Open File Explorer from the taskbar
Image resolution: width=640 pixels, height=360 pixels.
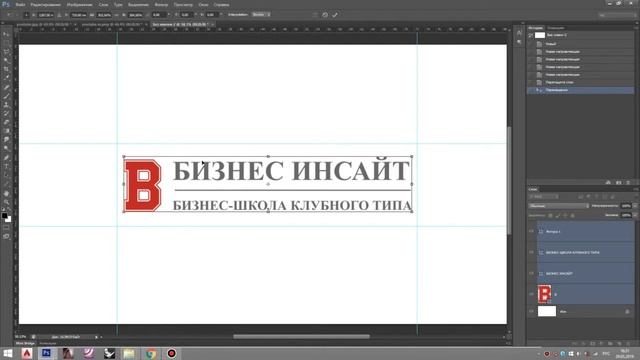click(129, 353)
